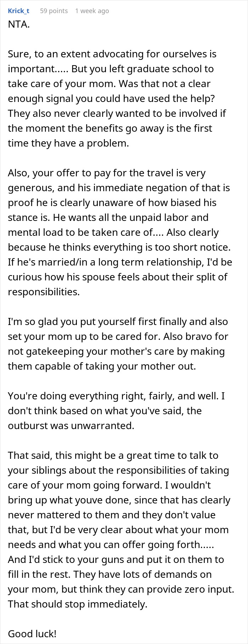Click the '59 points' score label
The image size is (248, 644).
point(54,11)
